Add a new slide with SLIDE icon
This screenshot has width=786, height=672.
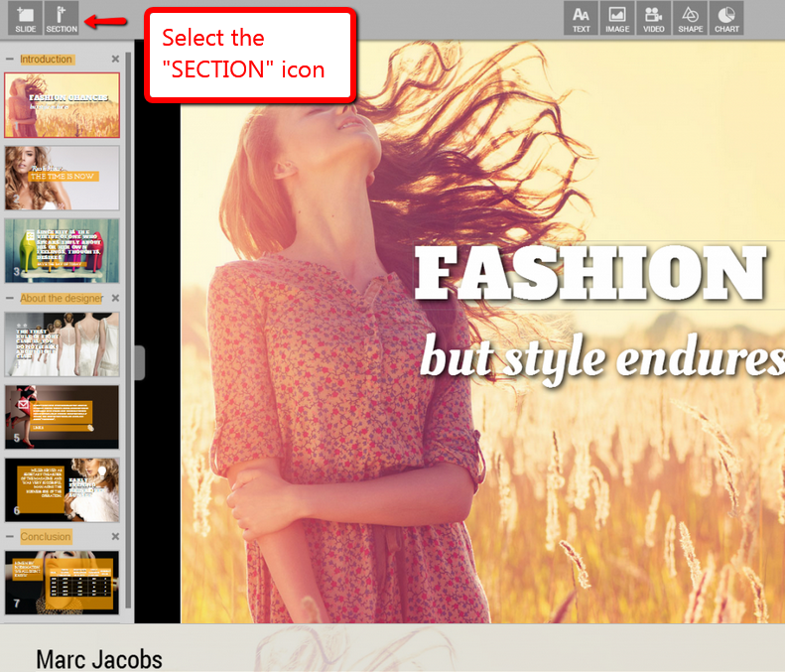coord(25,18)
